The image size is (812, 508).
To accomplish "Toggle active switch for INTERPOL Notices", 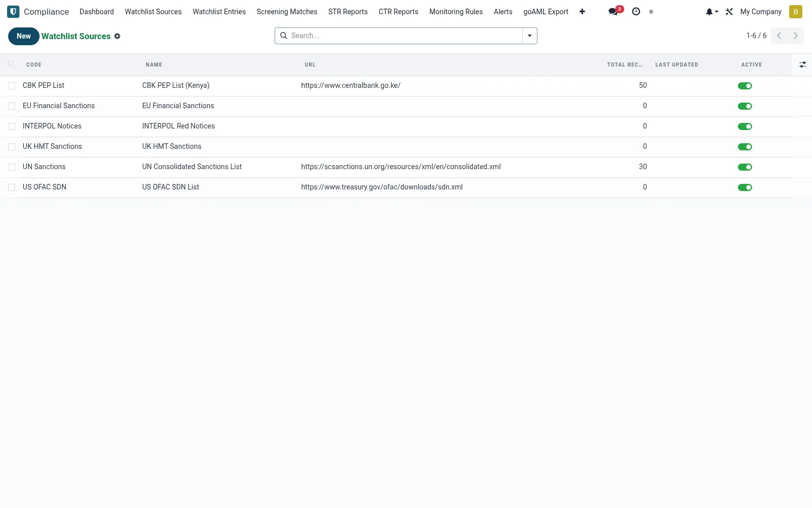I will coord(745,126).
